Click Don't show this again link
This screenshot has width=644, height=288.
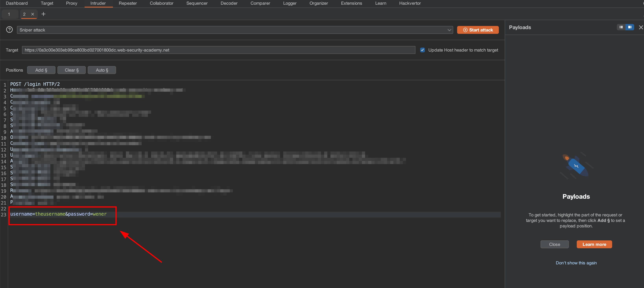click(x=576, y=263)
